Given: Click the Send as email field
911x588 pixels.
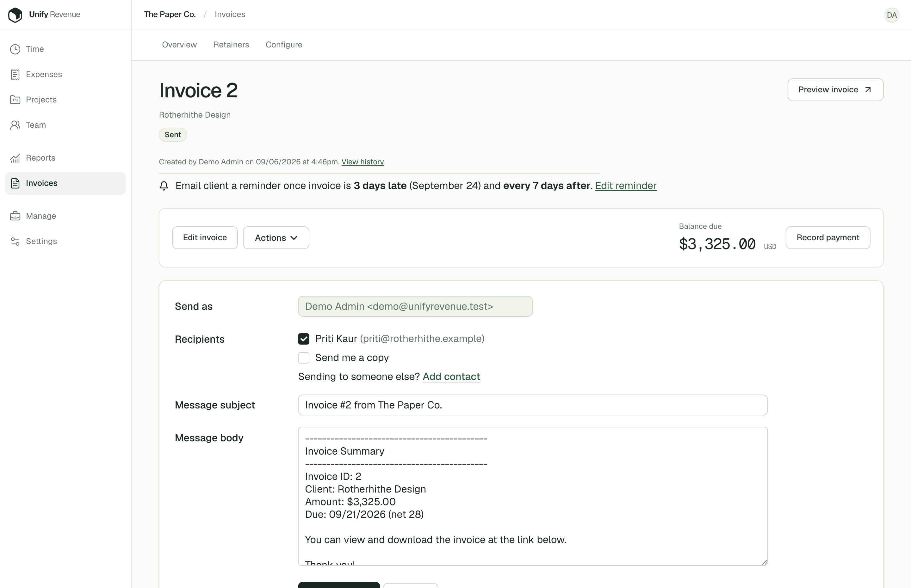Looking at the screenshot, I should (x=415, y=307).
